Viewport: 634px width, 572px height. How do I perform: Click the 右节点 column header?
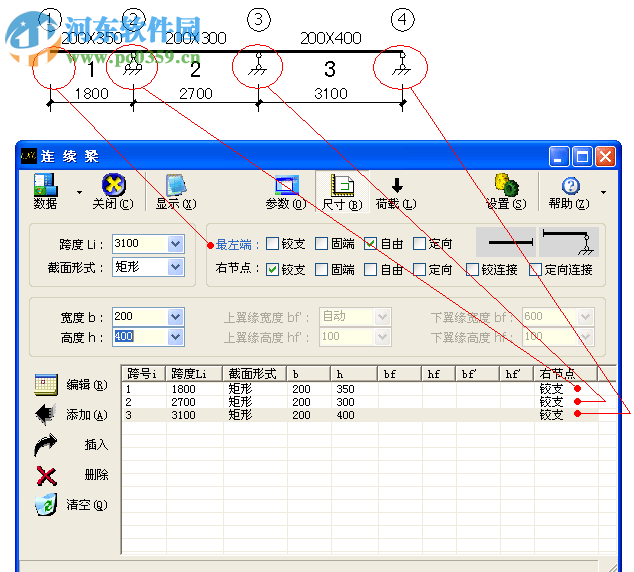(x=566, y=374)
